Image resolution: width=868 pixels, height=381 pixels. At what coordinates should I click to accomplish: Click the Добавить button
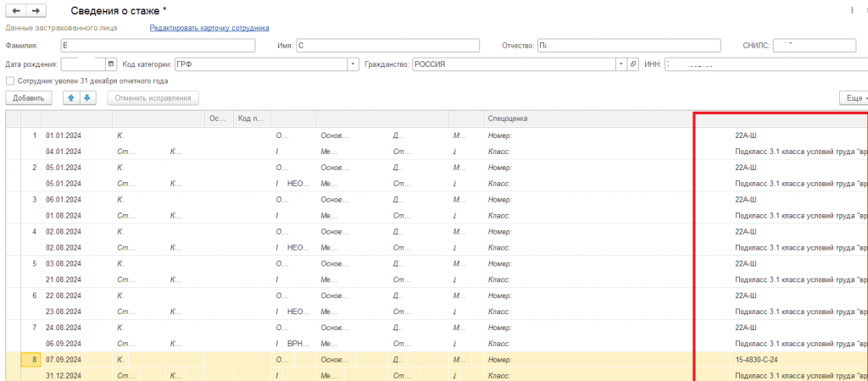(x=28, y=98)
